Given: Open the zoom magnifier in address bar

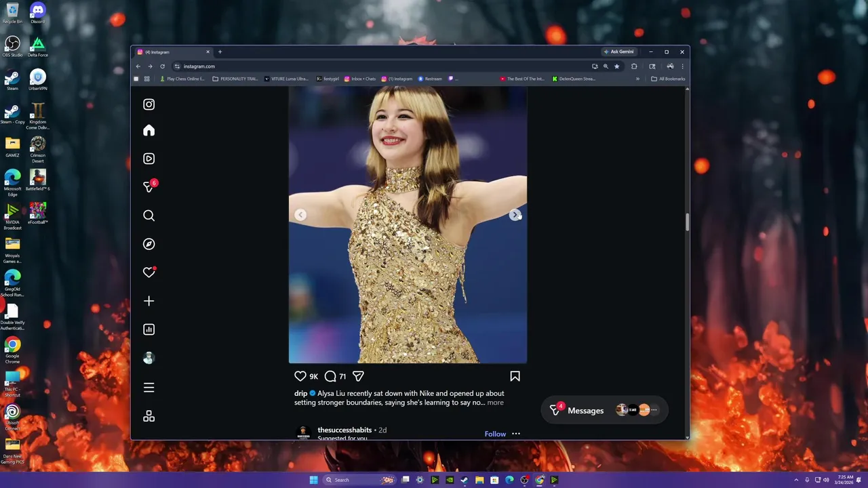Looking at the screenshot, I should 606,66.
